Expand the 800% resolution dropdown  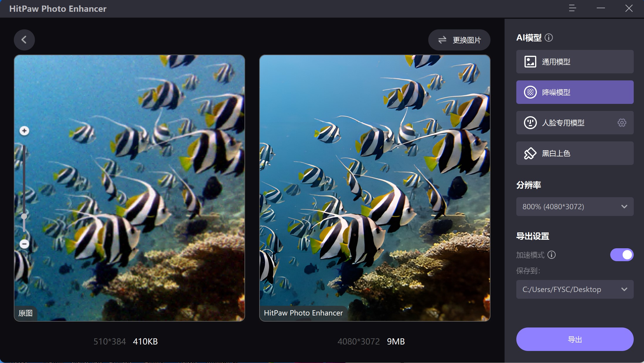(575, 207)
